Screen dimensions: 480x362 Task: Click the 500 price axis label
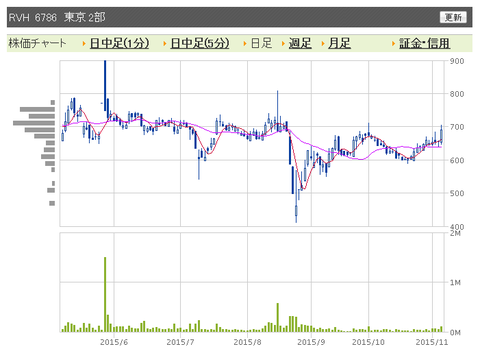click(457, 193)
